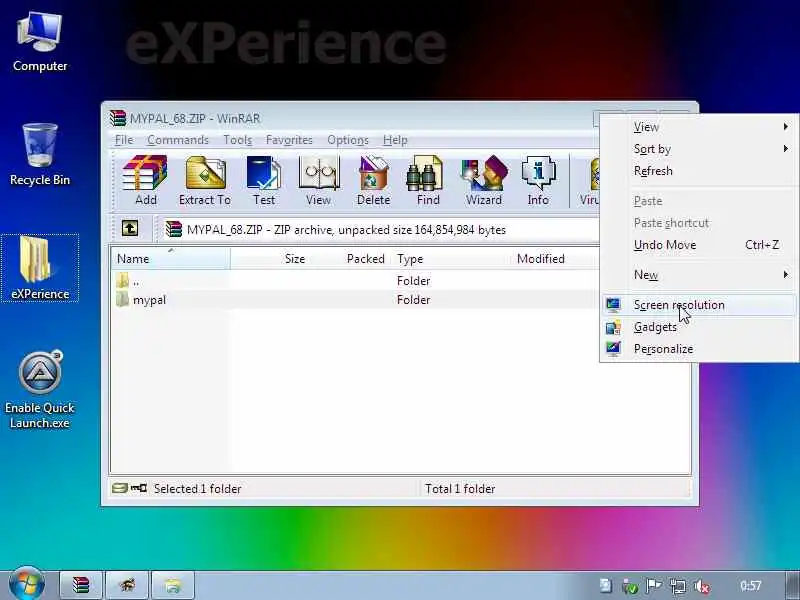Open the Options menu
This screenshot has width=800, height=600.
[x=348, y=140]
